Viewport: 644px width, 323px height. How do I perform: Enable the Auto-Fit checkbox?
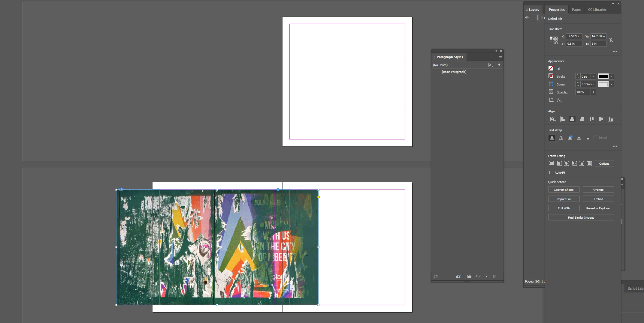coord(551,172)
